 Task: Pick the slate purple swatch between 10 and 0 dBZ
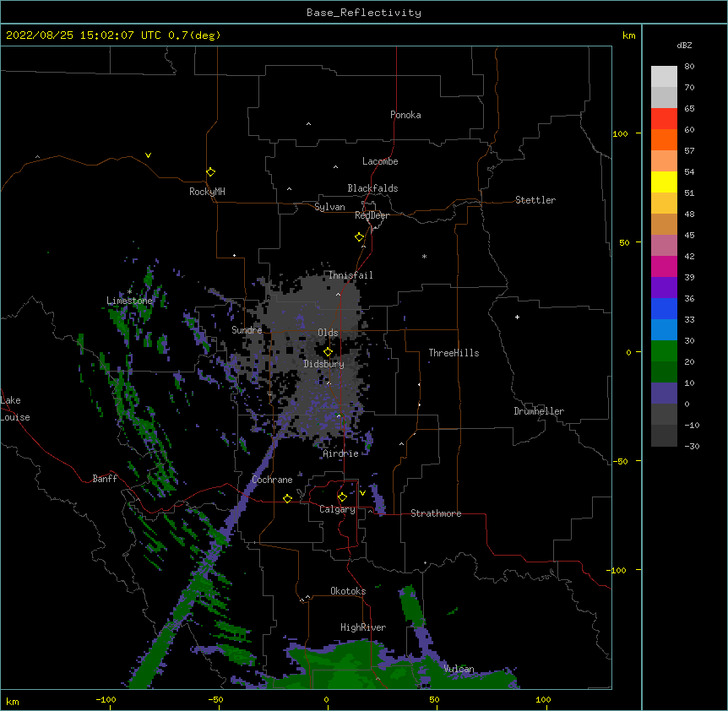[664, 393]
